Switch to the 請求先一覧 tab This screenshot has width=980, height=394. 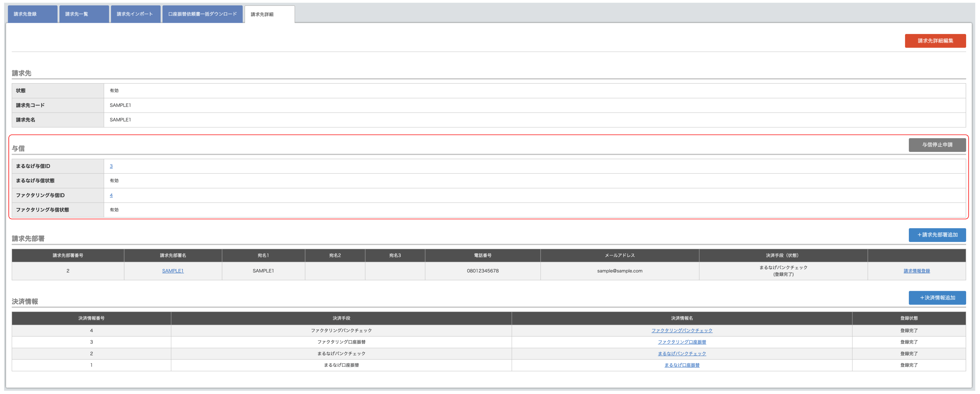tap(84, 14)
